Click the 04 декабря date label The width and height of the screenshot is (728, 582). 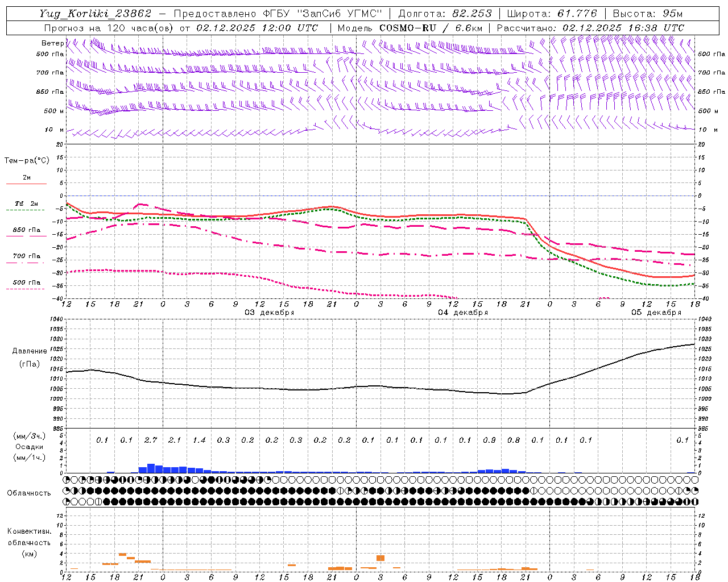[462, 313]
